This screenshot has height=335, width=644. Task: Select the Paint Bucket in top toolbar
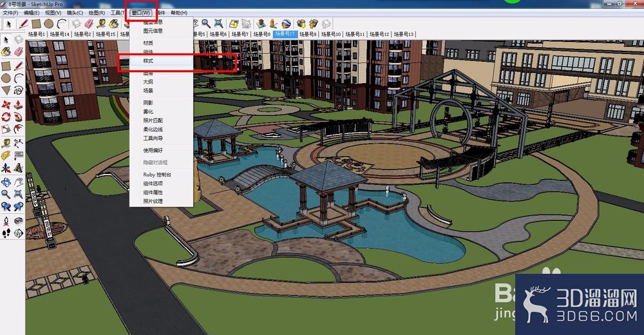click(x=114, y=24)
